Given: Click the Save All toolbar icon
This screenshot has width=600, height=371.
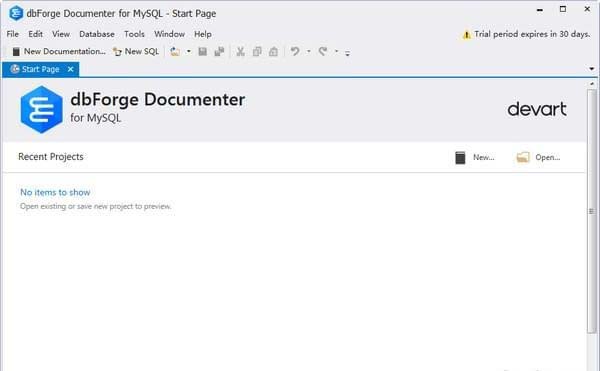Looking at the screenshot, I should click(219, 51).
